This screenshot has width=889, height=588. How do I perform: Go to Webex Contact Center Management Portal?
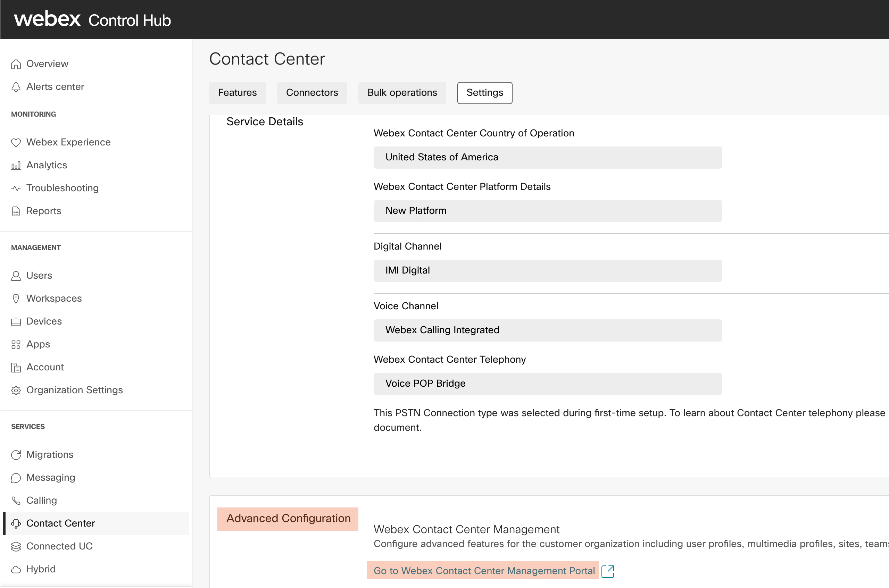click(x=484, y=570)
